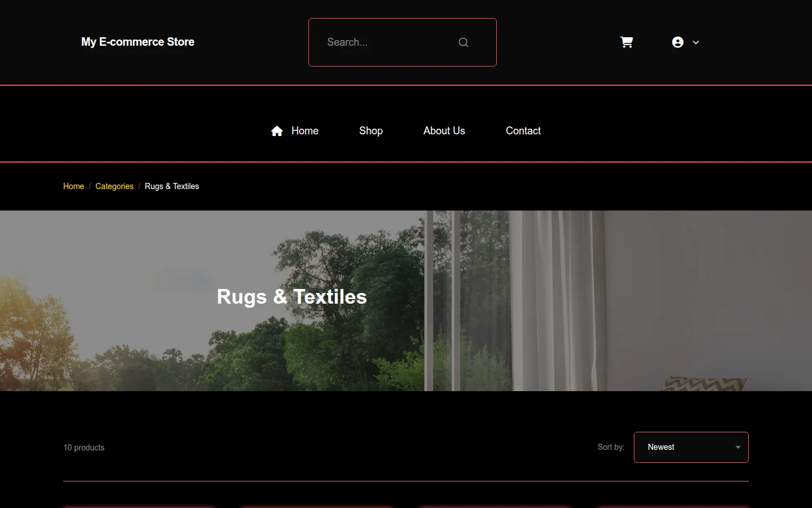The width and height of the screenshot is (812, 508).
Task: Open the Shop menu item
Action: (371, 131)
